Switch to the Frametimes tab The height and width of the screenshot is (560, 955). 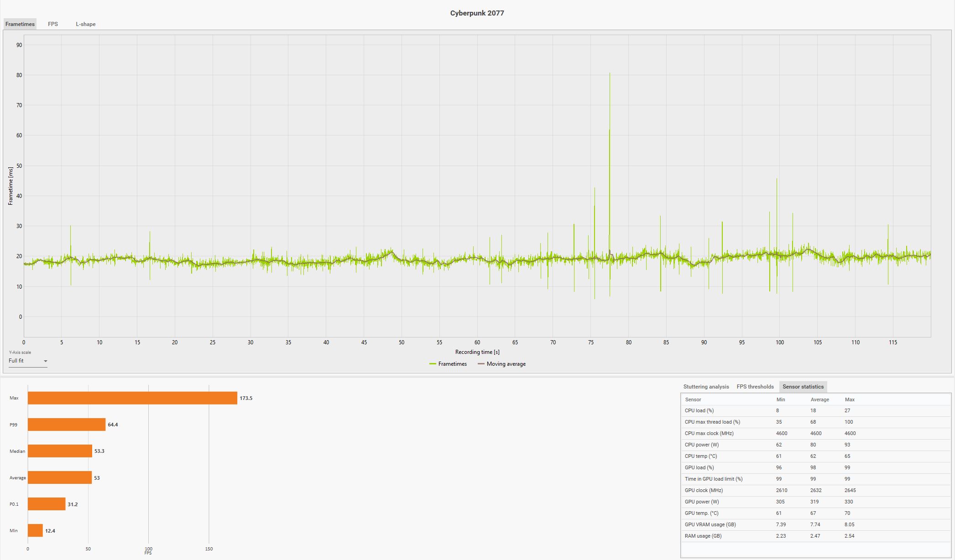pyautogui.click(x=20, y=24)
